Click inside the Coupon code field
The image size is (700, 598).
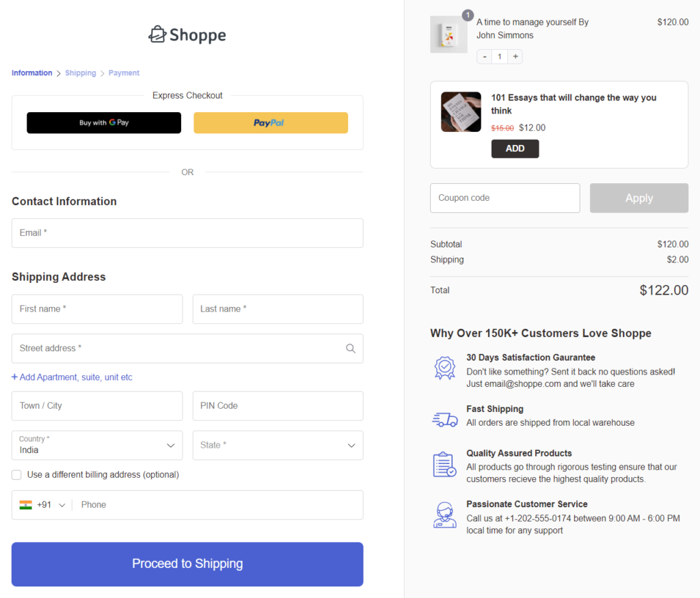click(x=504, y=198)
